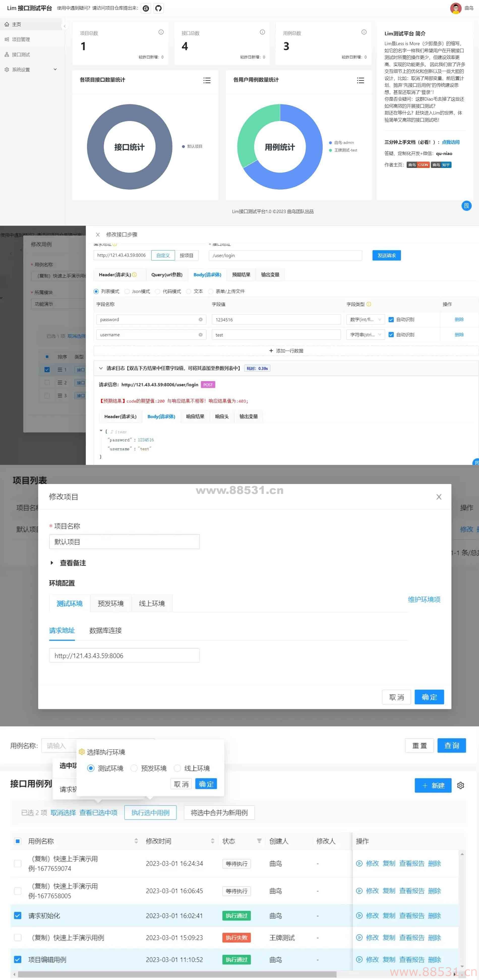Open the 曲鸟 知乎 badge

pos(441,165)
